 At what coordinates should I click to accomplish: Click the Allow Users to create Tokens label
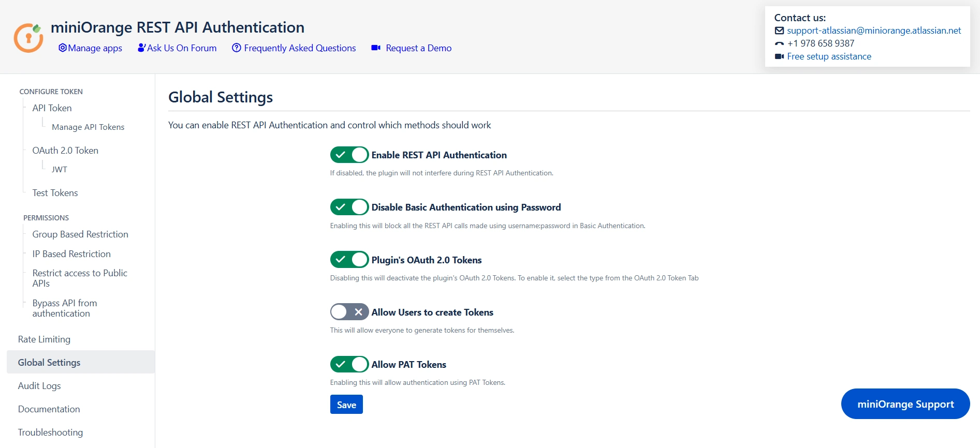[432, 312]
